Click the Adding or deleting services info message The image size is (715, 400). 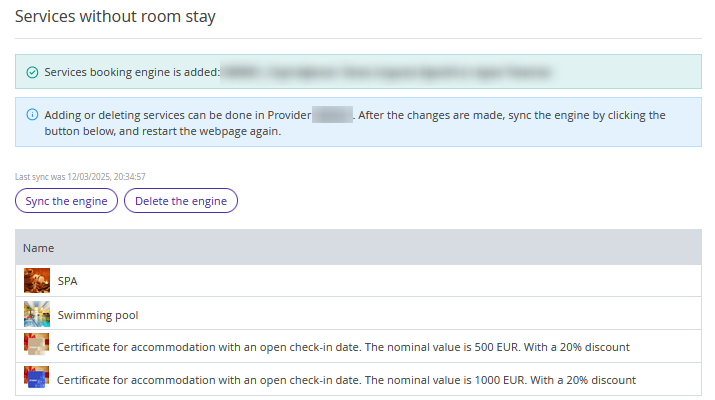tap(355, 123)
